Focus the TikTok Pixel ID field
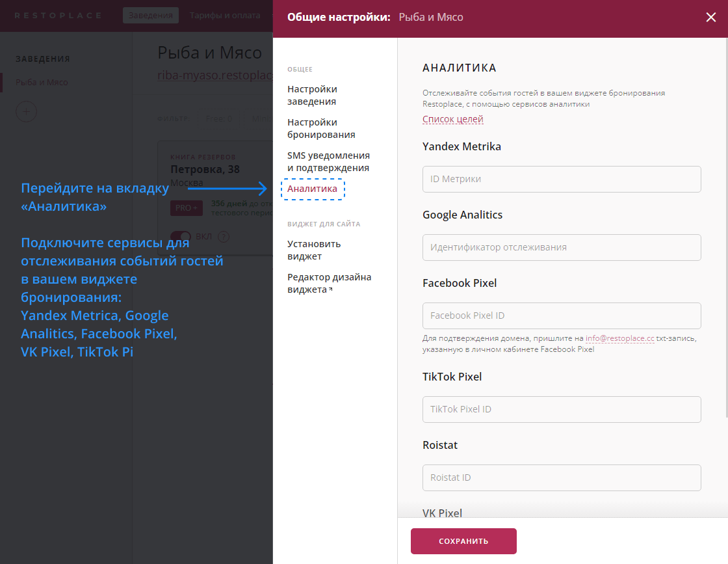The width and height of the screenshot is (728, 564). click(x=562, y=409)
